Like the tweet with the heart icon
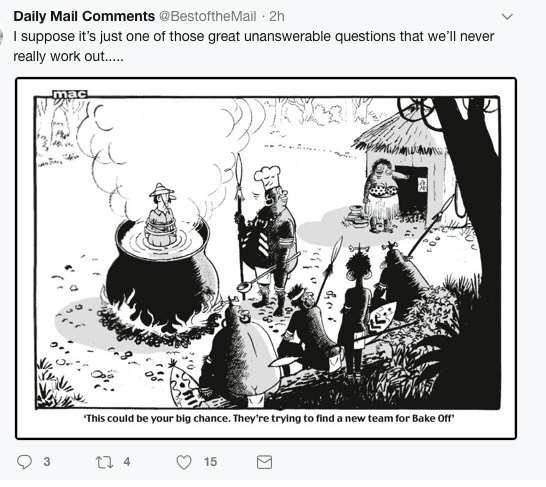Screen dimensions: 546x487 point(184,462)
